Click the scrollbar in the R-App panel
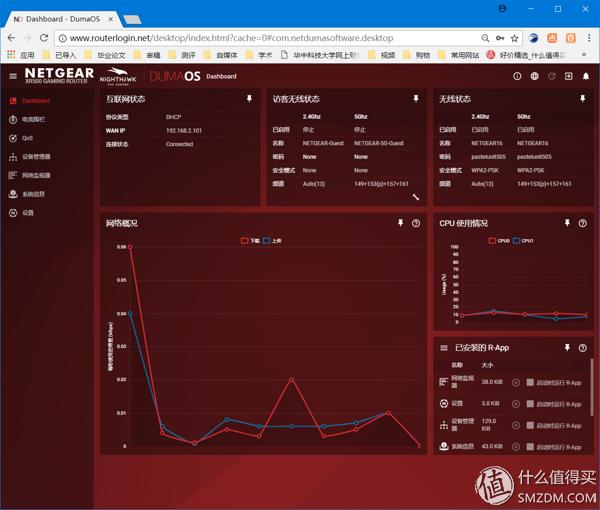 [x=592, y=385]
